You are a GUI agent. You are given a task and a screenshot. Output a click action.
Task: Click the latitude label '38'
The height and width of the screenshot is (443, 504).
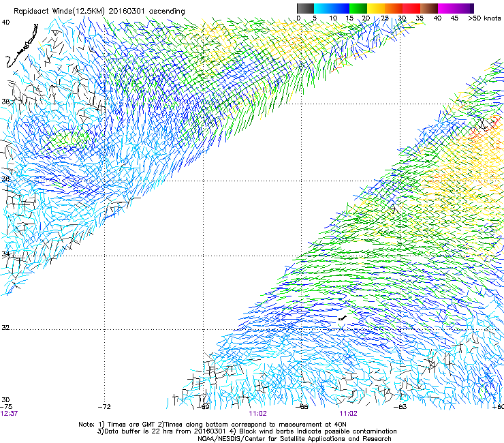point(5,102)
